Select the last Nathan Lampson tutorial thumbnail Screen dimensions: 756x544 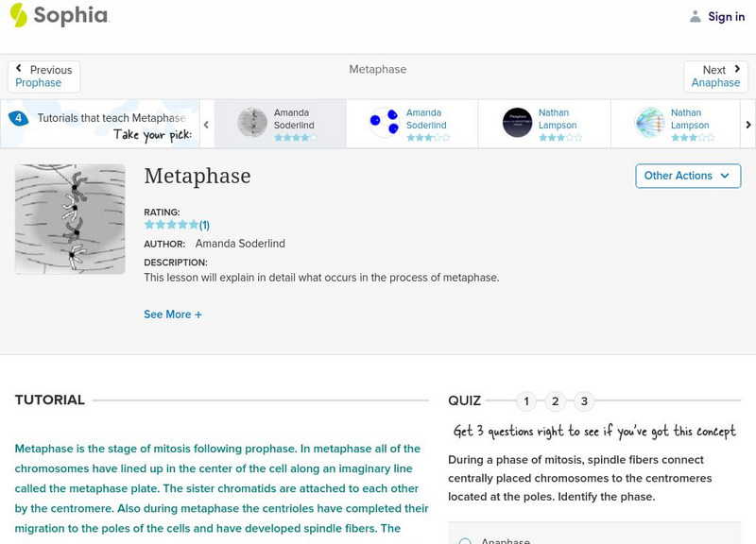[649, 123]
